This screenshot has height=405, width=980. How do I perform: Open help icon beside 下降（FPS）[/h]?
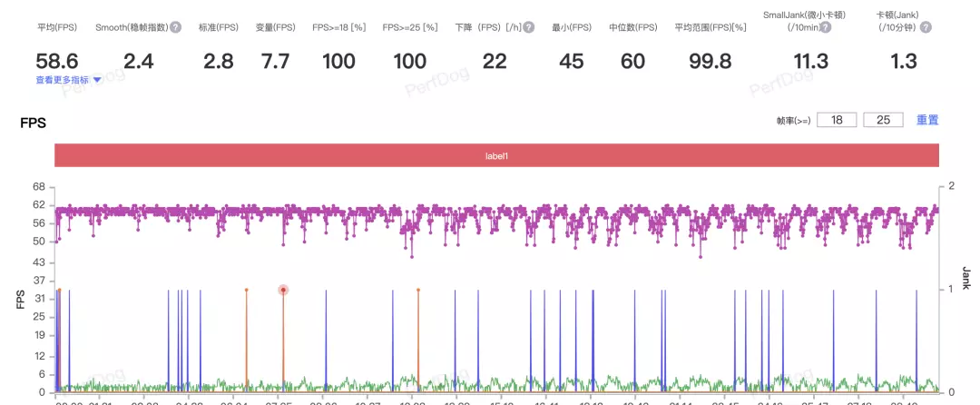pyautogui.click(x=529, y=27)
